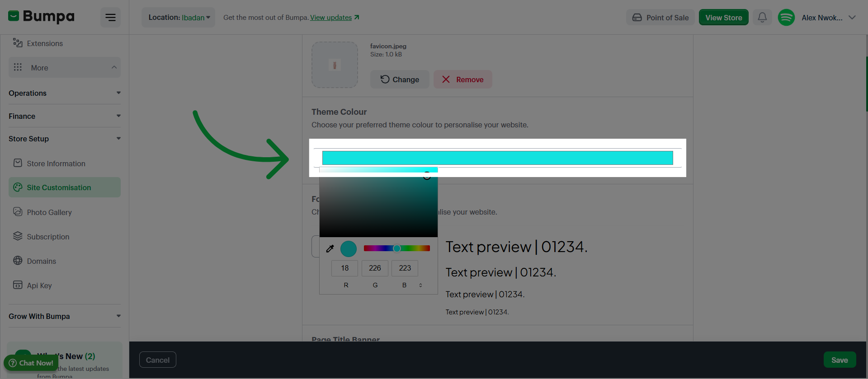
Task: Click the Photo Gallery icon
Action: [18, 212]
